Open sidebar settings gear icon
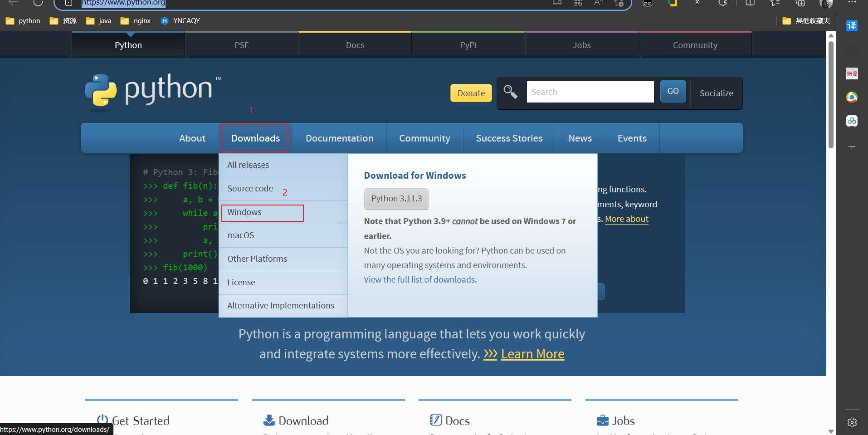 852,422
